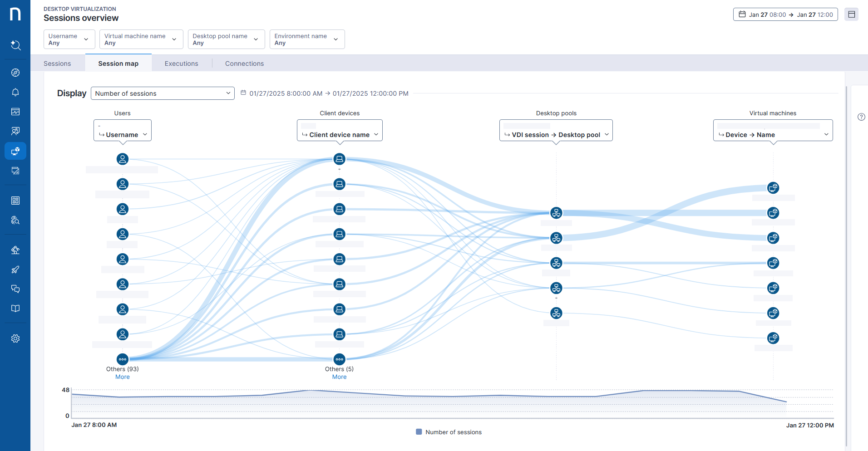Open the compass explore icon in the sidebar
The image size is (868, 451).
(15, 73)
